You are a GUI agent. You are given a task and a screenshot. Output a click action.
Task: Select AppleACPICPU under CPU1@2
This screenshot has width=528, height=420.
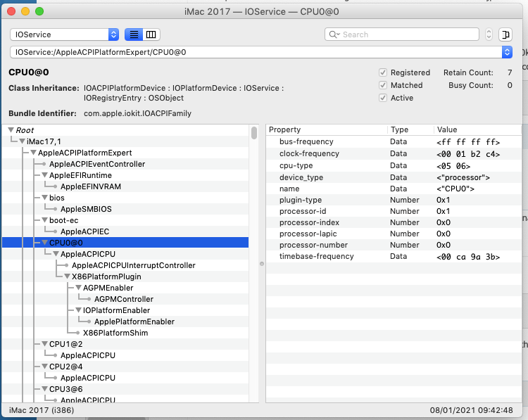[88, 356]
